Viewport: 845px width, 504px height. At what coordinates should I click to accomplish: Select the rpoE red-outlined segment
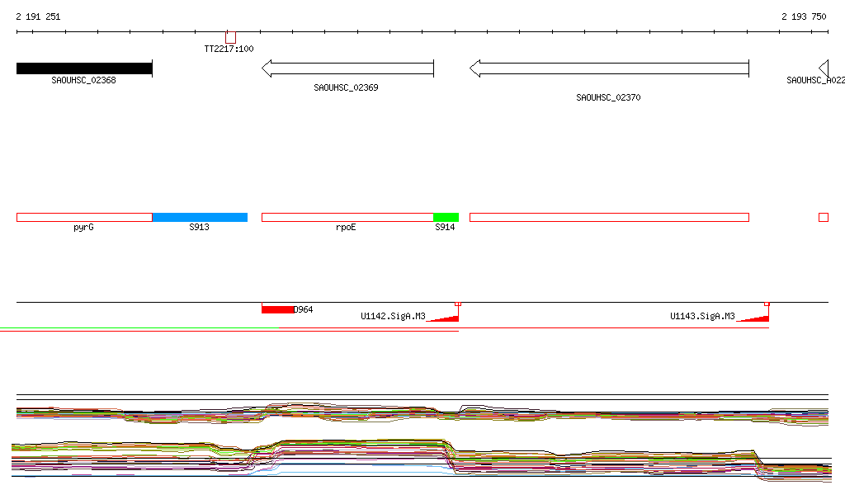pyautogui.click(x=347, y=217)
